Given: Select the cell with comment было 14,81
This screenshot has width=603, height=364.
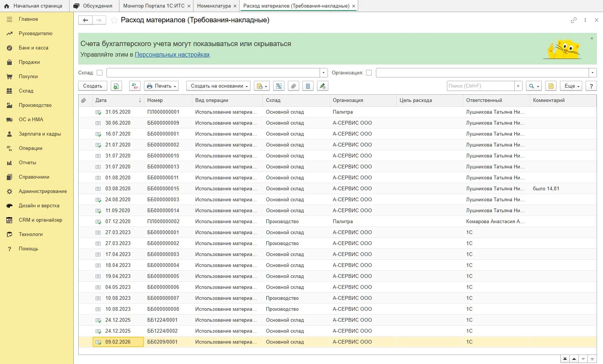Looking at the screenshot, I should pyautogui.click(x=563, y=189).
